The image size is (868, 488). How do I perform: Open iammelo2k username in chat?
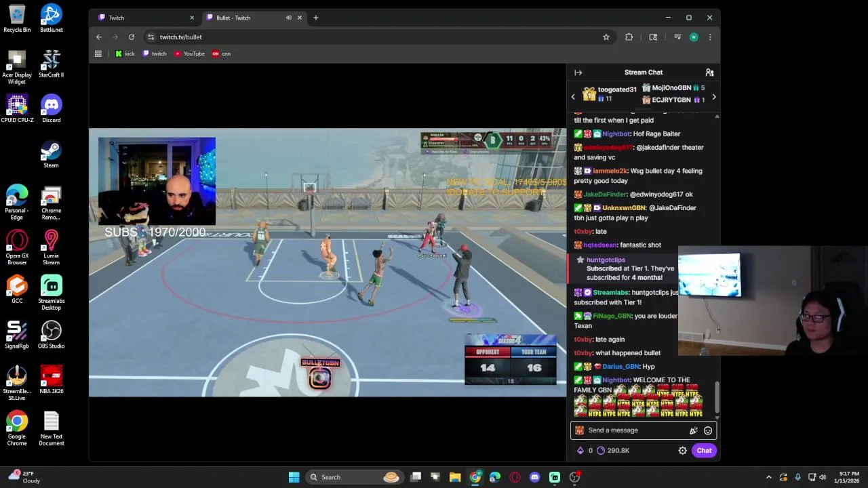pyautogui.click(x=610, y=171)
